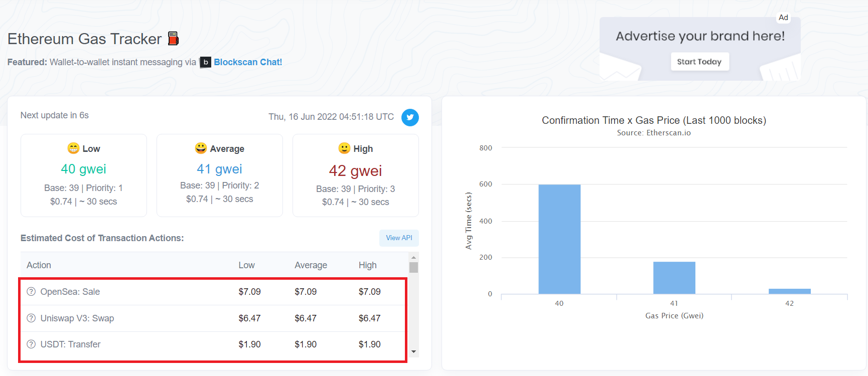
Task: Click the gas pump icon beside title
Action: (x=173, y=39)
